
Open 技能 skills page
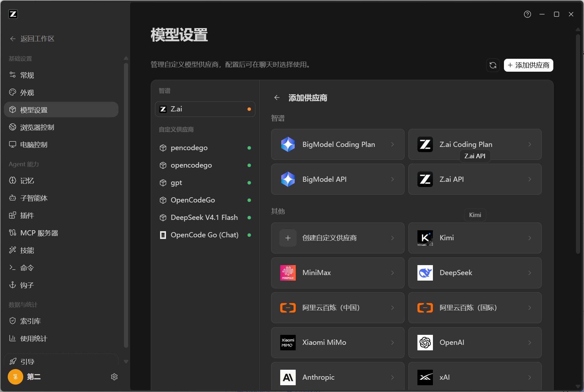61,250
